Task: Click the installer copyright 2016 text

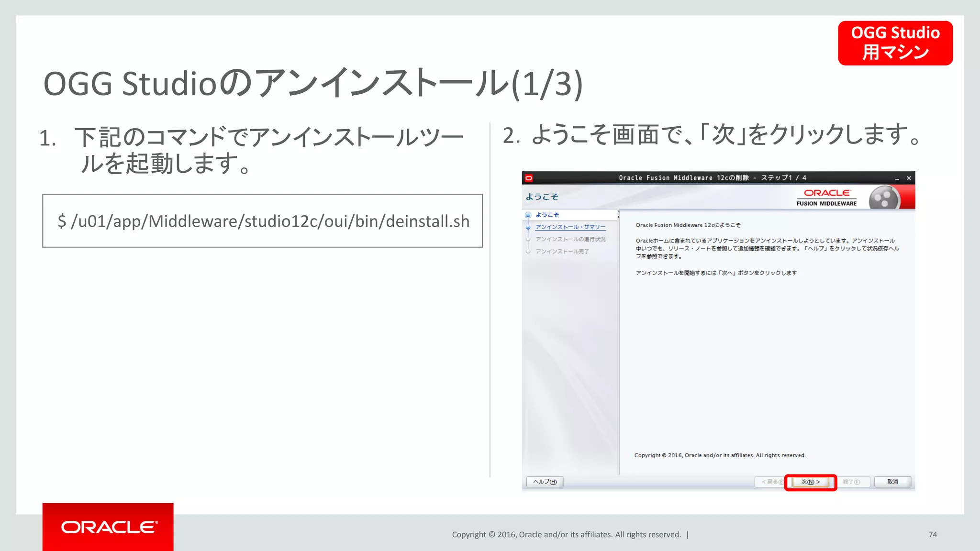Action: click(x=720, y=455)
